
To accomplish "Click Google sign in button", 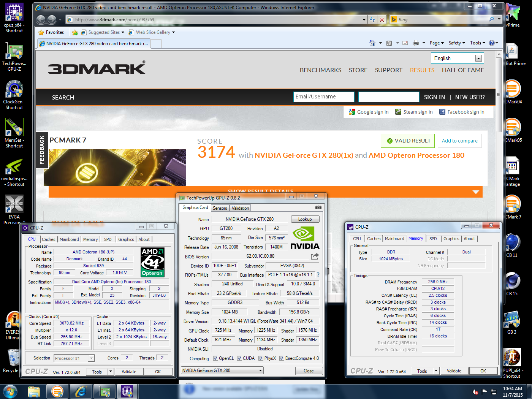I will 369,112.
